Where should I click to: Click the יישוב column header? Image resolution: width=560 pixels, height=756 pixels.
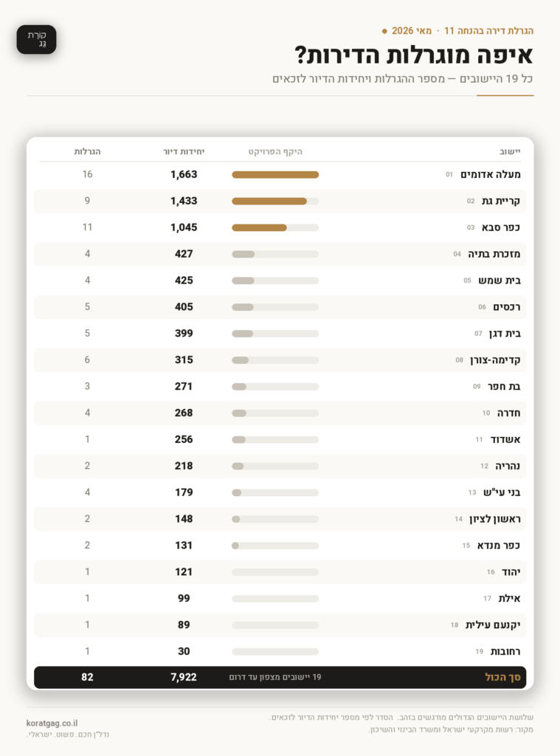pyautogui.click(x=510, y=151)
